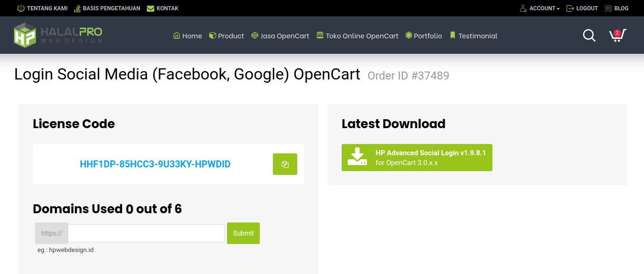The image size is (644, 274).
Task: Expand the Account dropdown menu
Action: (x=540, y=8)
